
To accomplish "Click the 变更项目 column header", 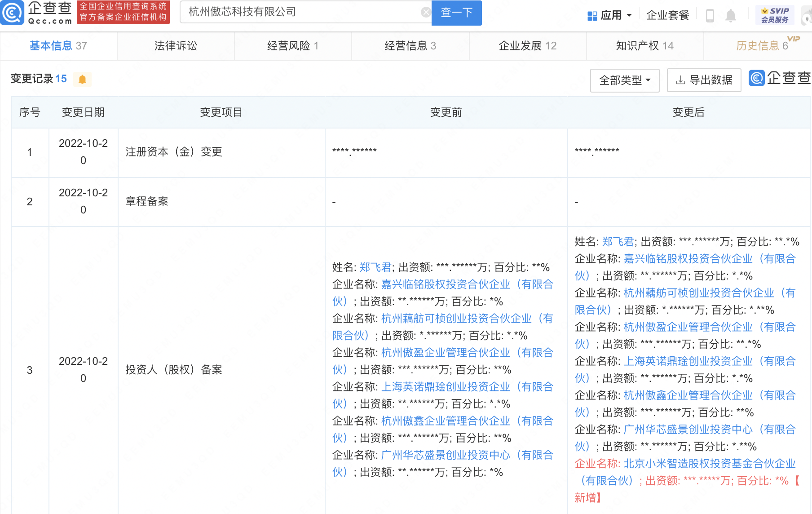I will pyautogui.click(x=221, y=112).
